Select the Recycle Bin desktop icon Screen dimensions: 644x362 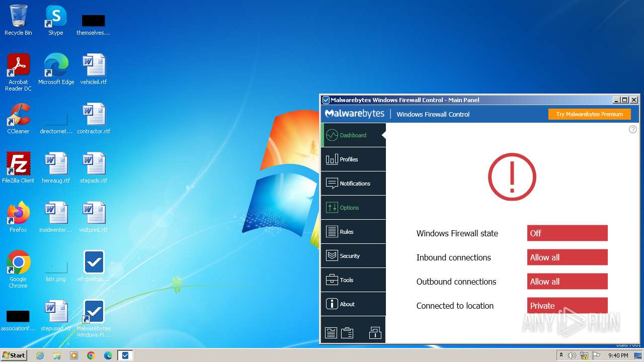18,21
